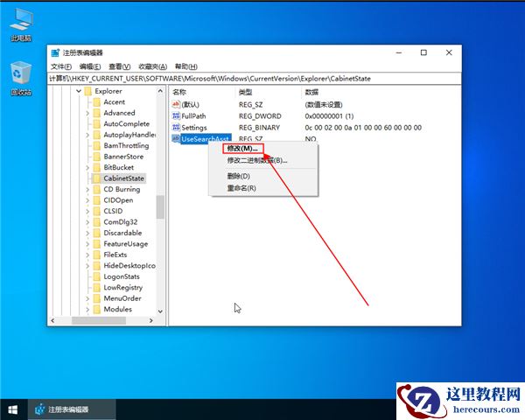Click the Advanced folder icon
The height and width of the screenshot is (420, 525).
click(x=97, y=113)
